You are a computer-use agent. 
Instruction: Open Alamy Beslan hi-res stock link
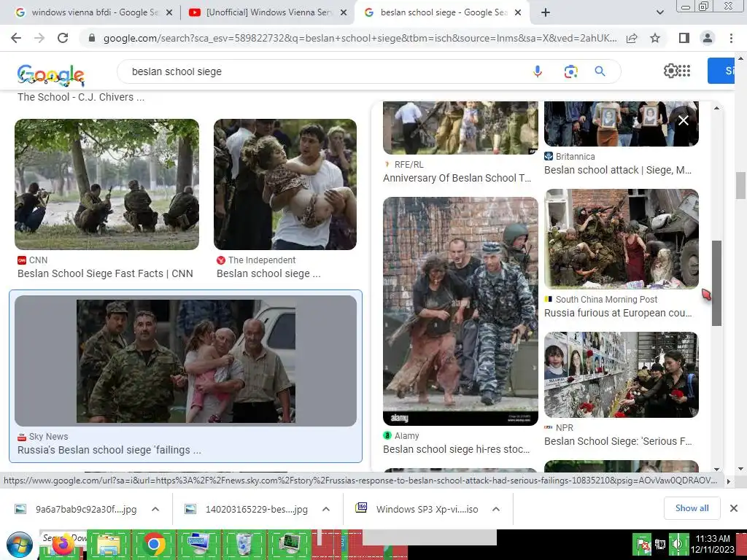click(457, 449)
